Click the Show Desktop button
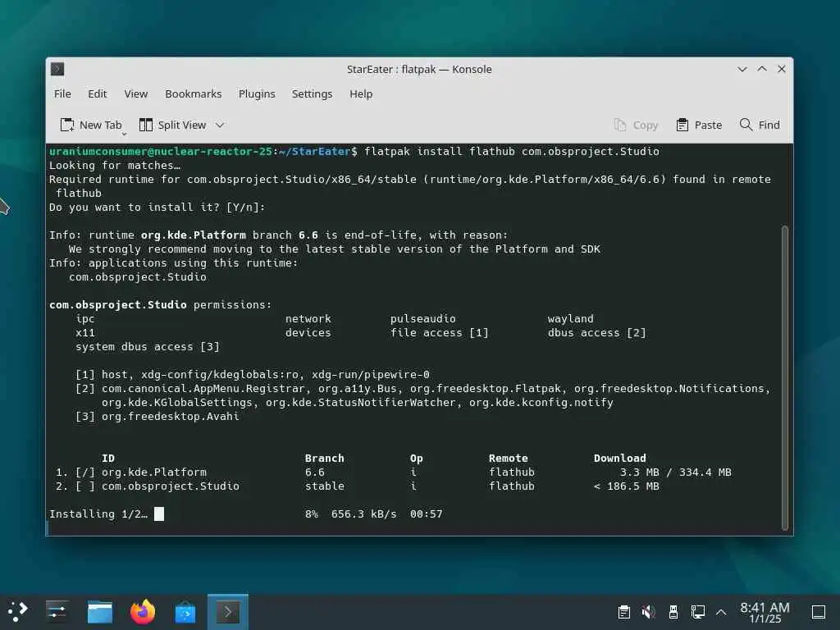This screenshot has width=840, height=630. pyautogui.click(x=819, y=611)
